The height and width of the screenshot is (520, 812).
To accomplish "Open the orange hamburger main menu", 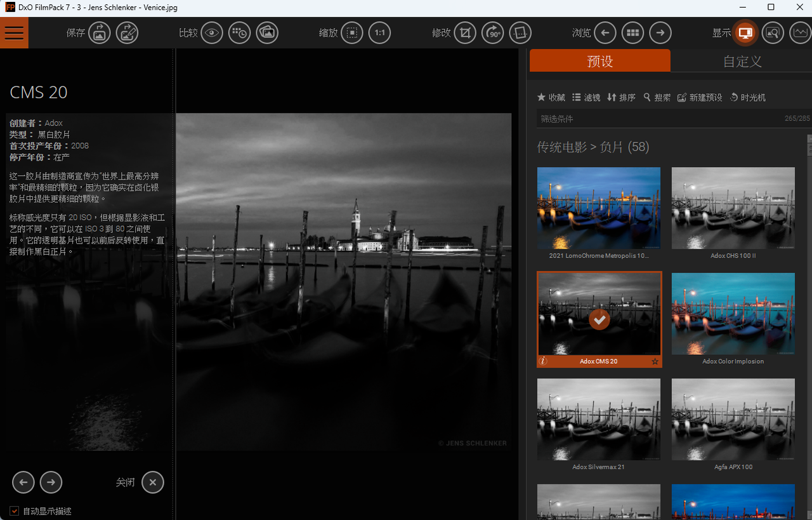I will tap(14, 32).
